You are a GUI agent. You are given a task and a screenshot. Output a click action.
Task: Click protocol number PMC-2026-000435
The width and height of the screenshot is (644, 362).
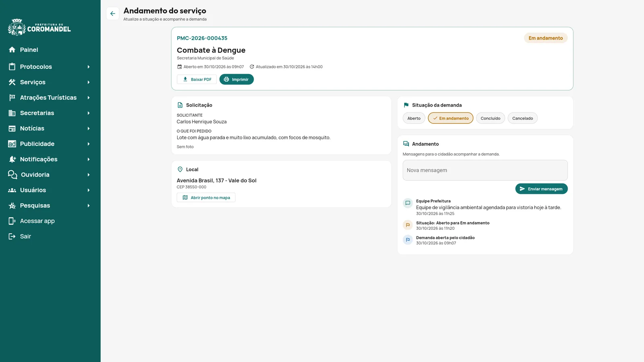[x=202, y=38]
